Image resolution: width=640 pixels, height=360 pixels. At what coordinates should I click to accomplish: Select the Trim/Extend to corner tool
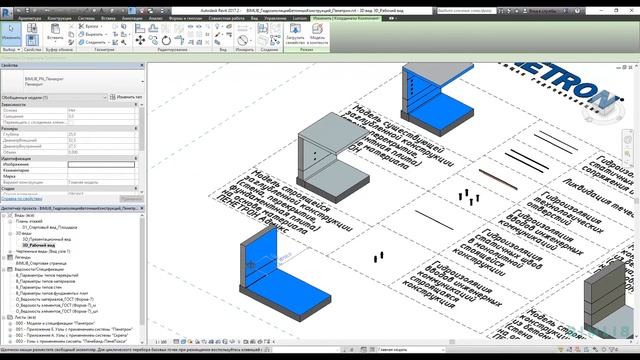click(179, 40)
